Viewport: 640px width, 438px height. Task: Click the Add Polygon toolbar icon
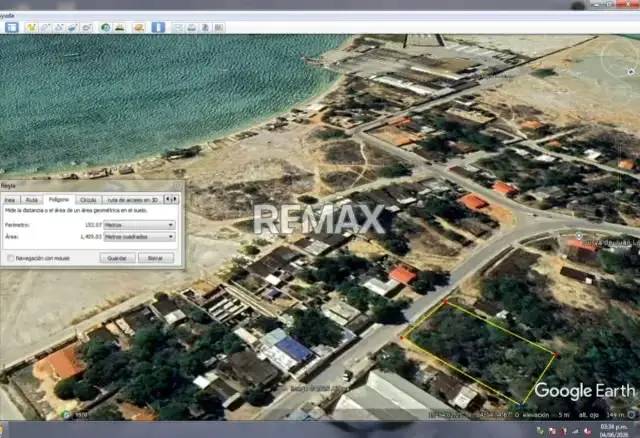[x=45, y=27]
